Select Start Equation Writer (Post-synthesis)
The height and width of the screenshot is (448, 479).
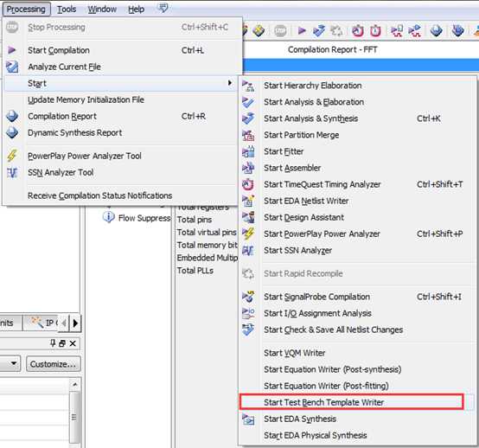tap(357, 369)
